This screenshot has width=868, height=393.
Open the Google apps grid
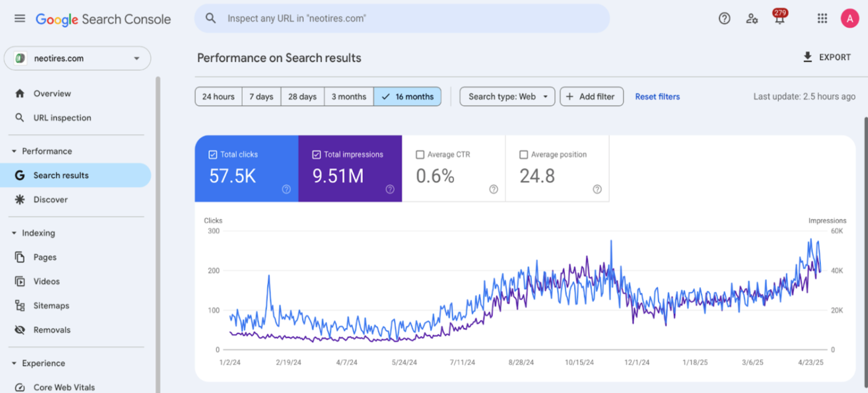[821, 18]
